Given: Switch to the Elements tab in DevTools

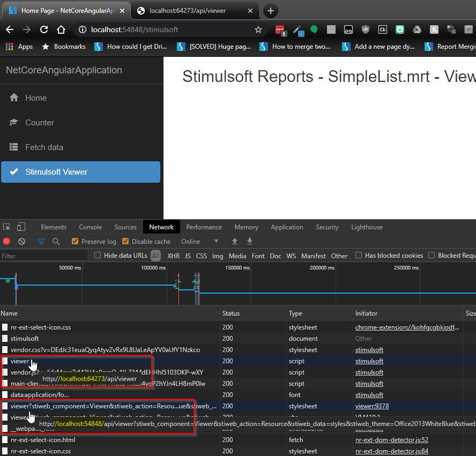Looking at the screenshot, I should pos(54,227).
